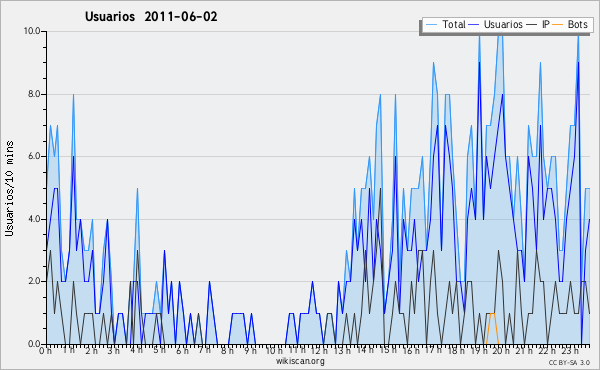The image size is (600, 370).
Task: Click the x-axis label '9 h'
Action: pos(250,351)
